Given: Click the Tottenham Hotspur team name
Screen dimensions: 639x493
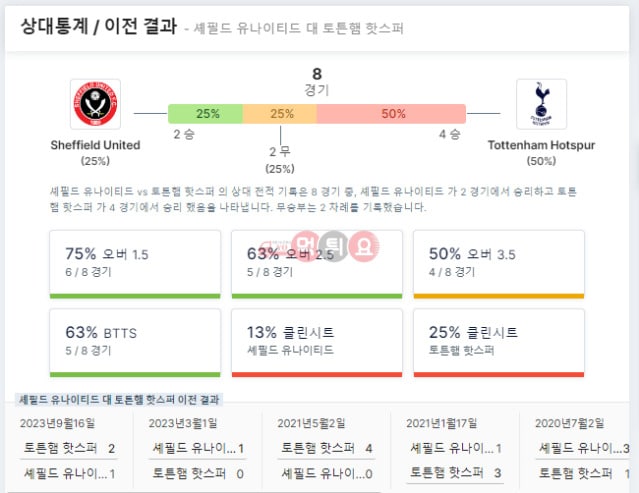Looking at the screenshot, I should (x=541, y=145).
